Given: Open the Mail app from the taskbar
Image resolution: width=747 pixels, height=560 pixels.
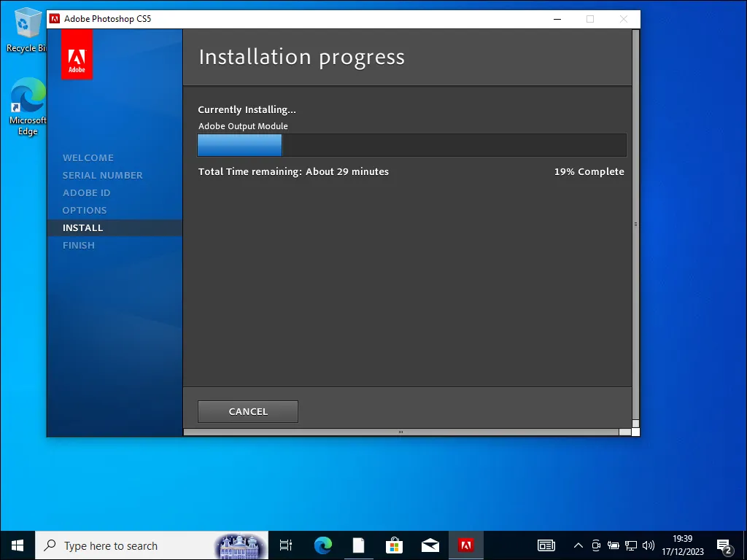Looking at the screenshot, I should click(x=430, y=545).
